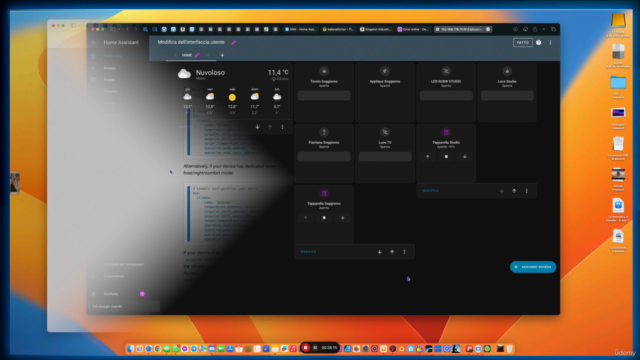Open Impostazioni in the sidebar
This screenshot has width=640, height=360.
113,276
